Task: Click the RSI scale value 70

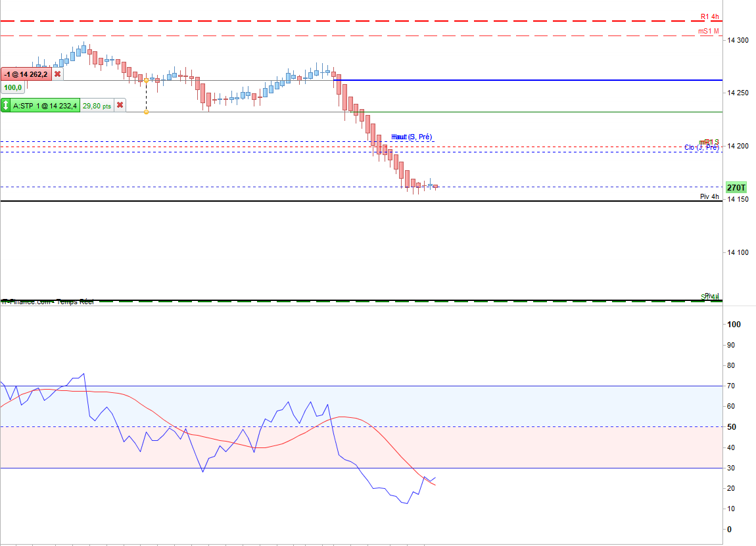Action: click(731, 386)
